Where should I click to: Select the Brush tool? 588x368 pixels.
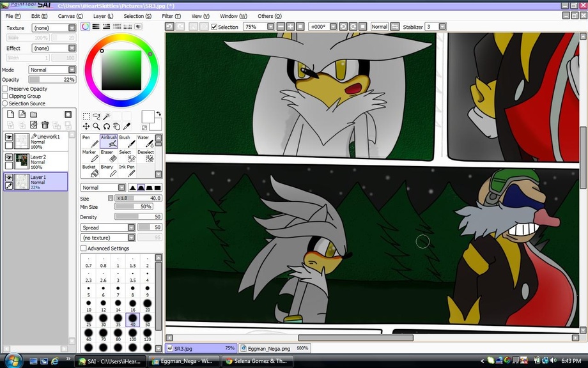127,141
